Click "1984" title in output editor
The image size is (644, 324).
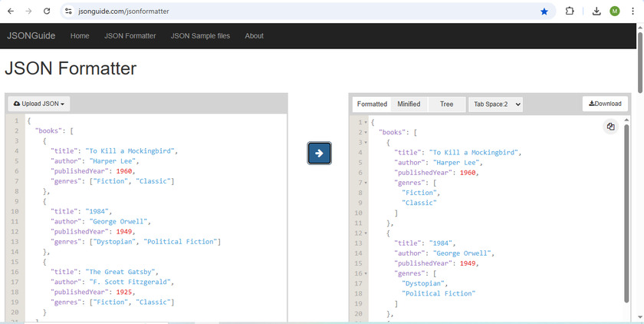point(440,243)
